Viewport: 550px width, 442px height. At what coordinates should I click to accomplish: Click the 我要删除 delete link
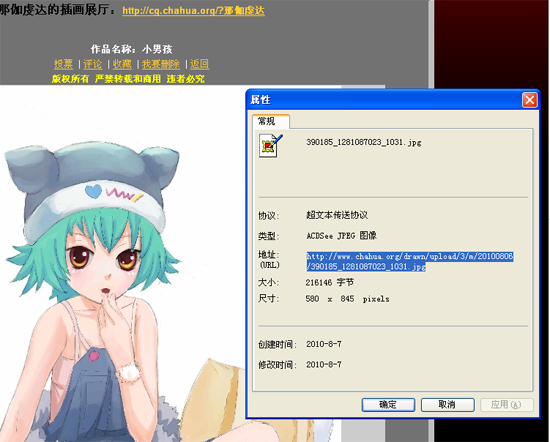tap(161, 64)
